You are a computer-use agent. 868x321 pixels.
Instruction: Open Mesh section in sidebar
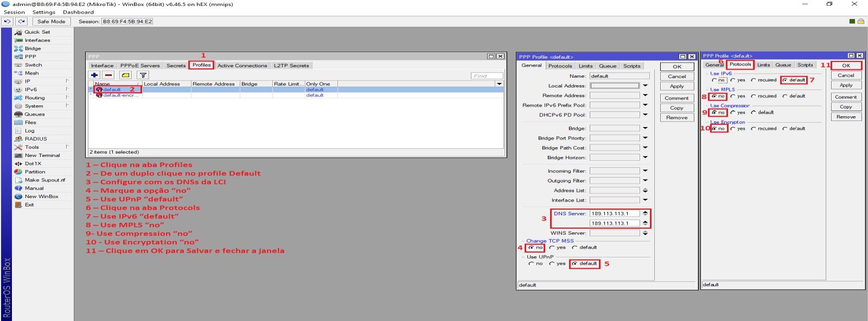click(31, 73)
